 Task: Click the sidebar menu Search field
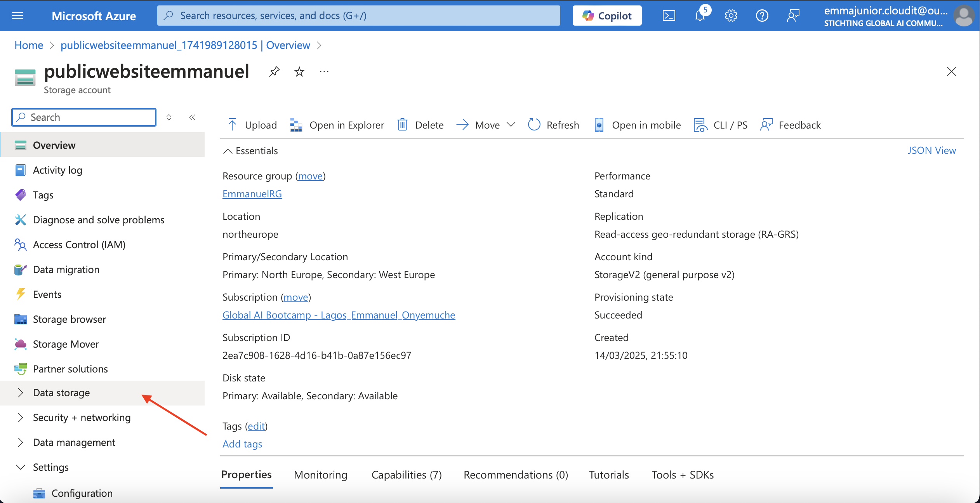pyautogui.click(x=84, y=117)
